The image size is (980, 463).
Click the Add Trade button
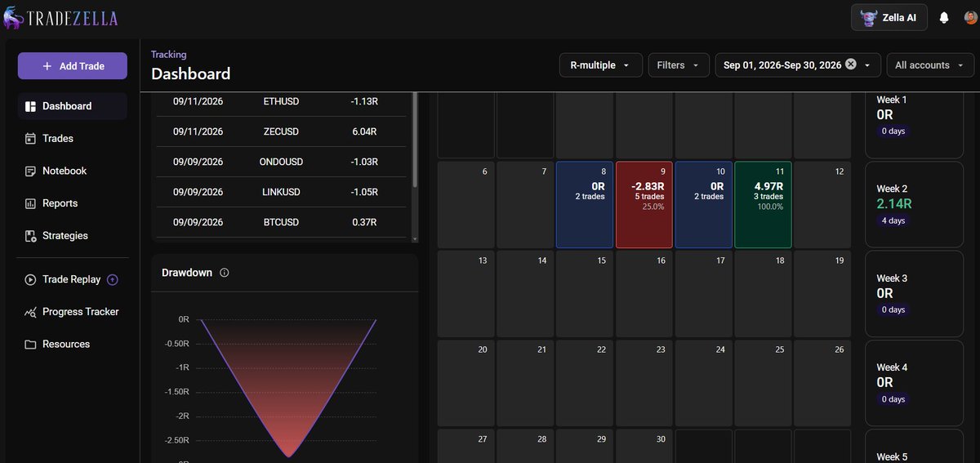(73, 66)
